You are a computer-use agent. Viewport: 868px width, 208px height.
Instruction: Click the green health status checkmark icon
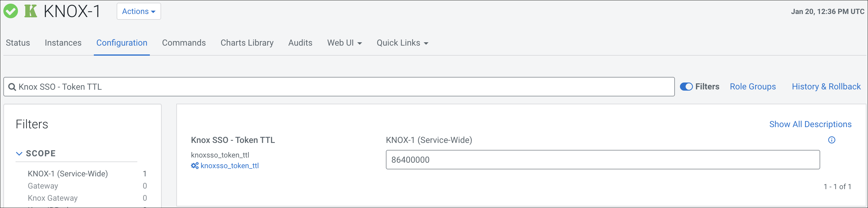11,11
